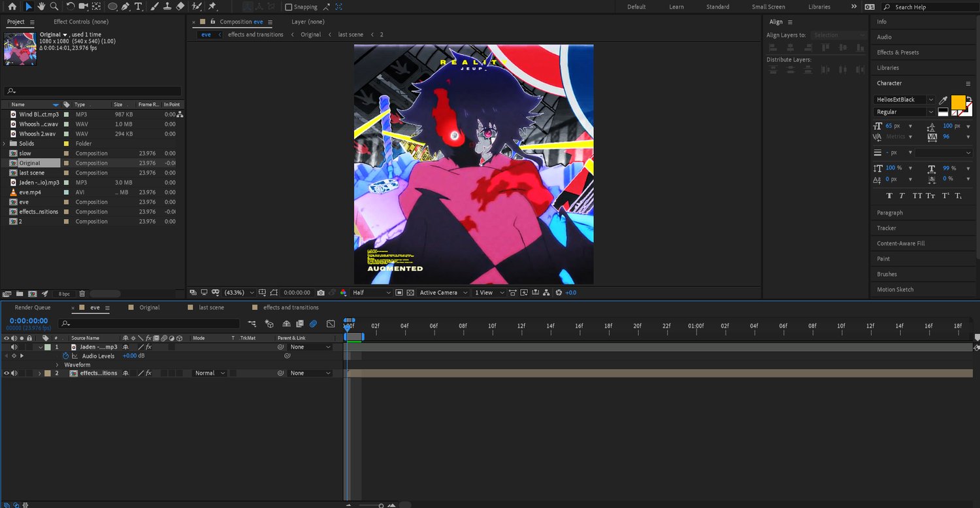Switch to the last scene timeline tab
Image resolution: width=980 pixels, height=508 pixels.
(x=211, y=307)
